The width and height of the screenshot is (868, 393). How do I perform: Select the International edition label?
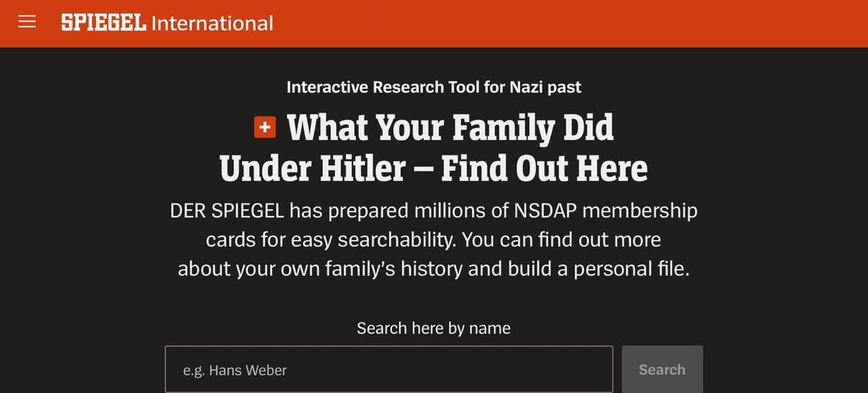(212, 23)
